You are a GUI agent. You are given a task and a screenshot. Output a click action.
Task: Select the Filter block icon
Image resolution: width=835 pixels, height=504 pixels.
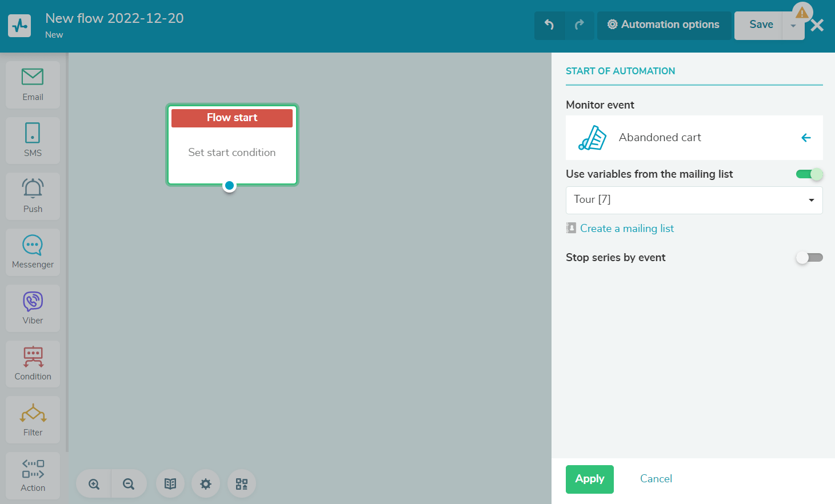[x=33, y=419]
